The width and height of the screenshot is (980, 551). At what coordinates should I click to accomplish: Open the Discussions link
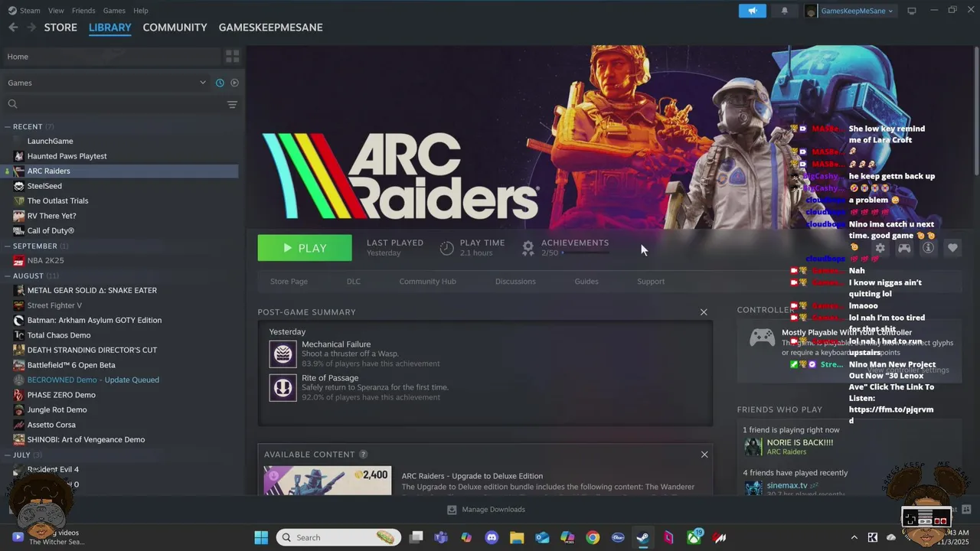click(x=515, y=282)
